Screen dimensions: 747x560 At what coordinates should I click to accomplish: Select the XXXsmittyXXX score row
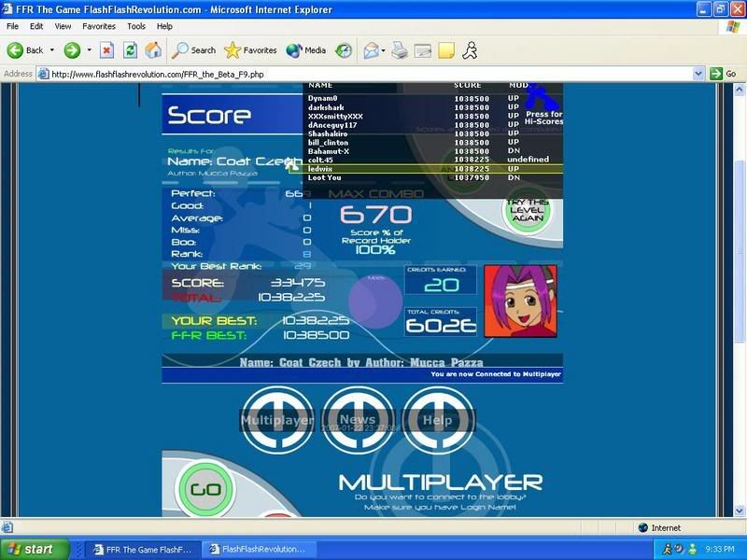(433, 116)
